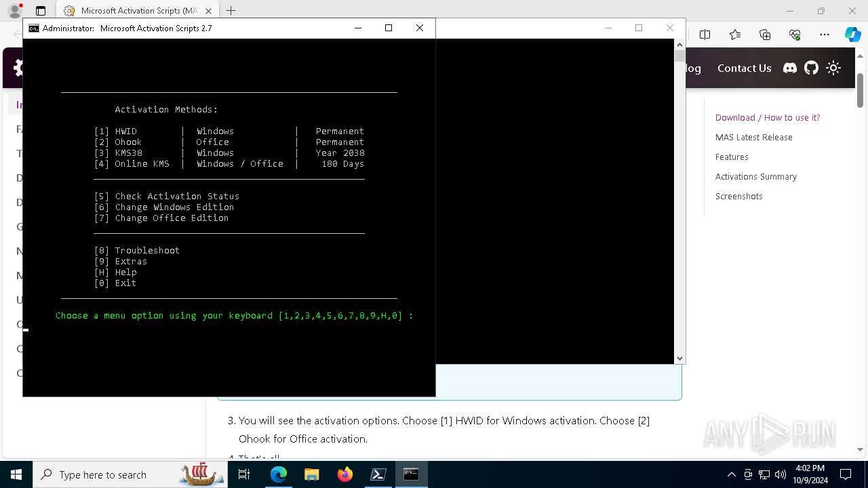
Task: Click the [2] Ohook Office line
Action: point(229,142)
